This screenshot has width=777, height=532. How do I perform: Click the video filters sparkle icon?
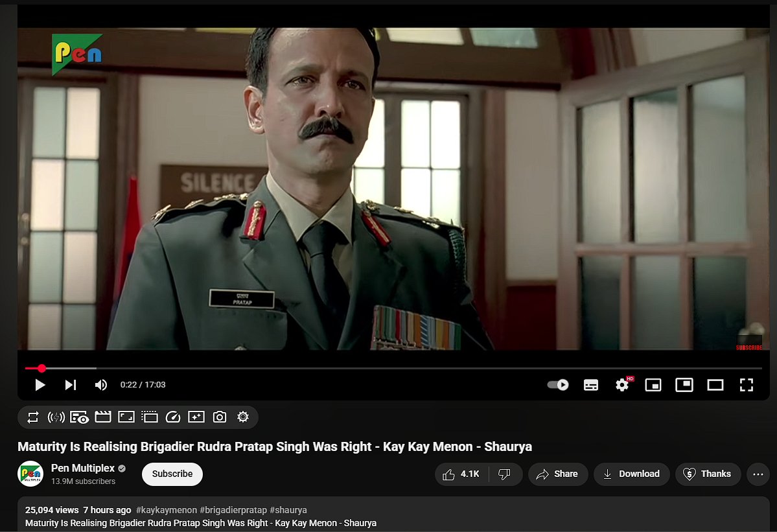pos(196,417)
